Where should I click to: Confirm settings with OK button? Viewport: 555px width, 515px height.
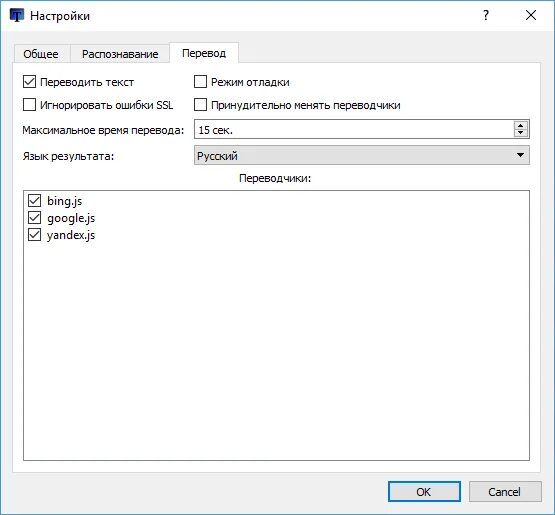coord(424,492)
